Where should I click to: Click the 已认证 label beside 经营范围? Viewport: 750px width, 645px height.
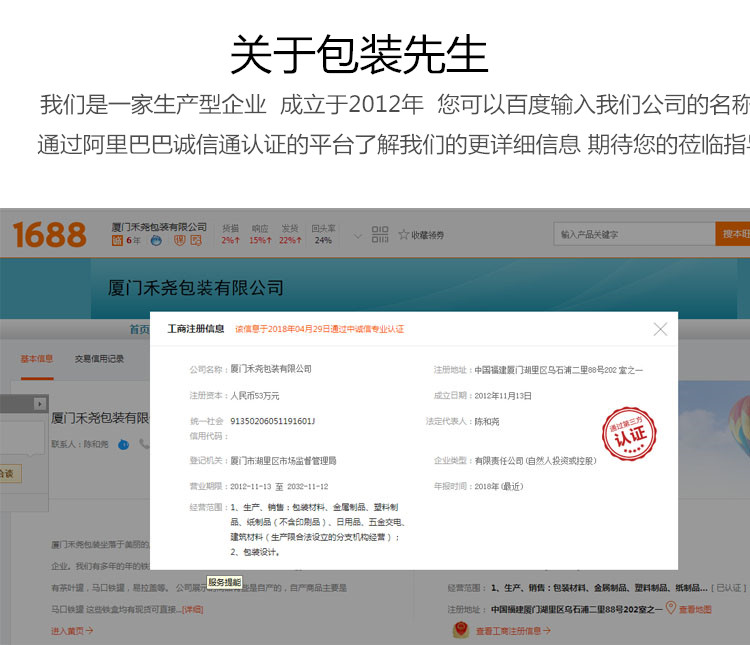point(729,588)
